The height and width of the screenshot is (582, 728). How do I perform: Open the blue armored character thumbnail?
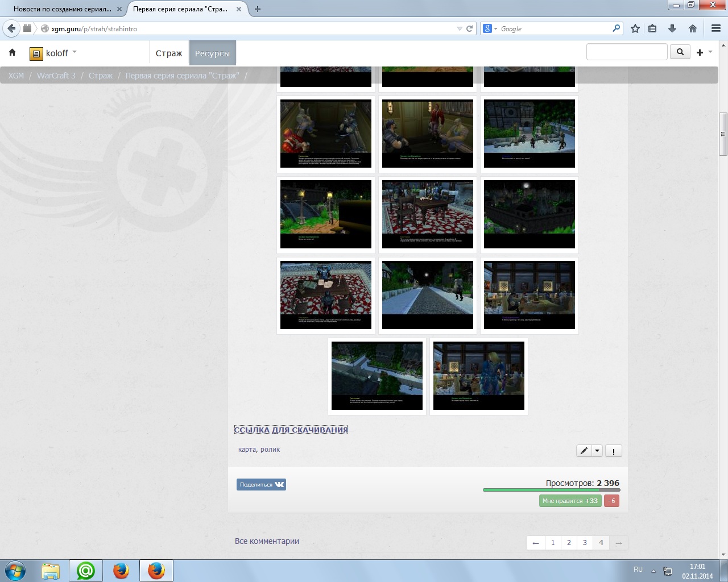479,376
